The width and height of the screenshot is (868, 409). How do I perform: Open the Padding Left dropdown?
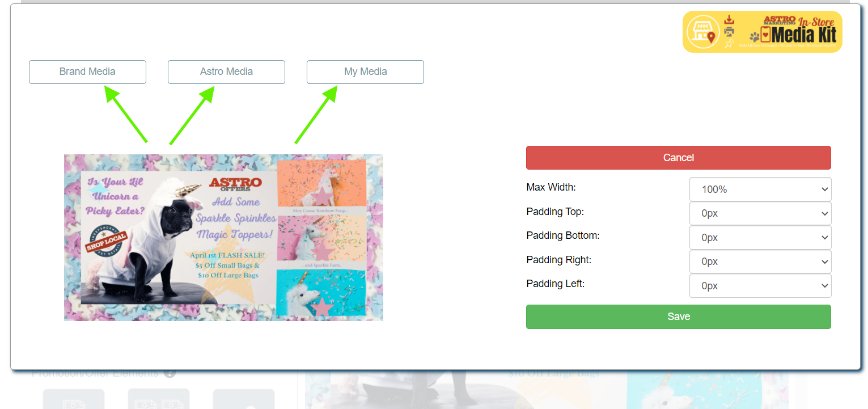pos(760,286)
